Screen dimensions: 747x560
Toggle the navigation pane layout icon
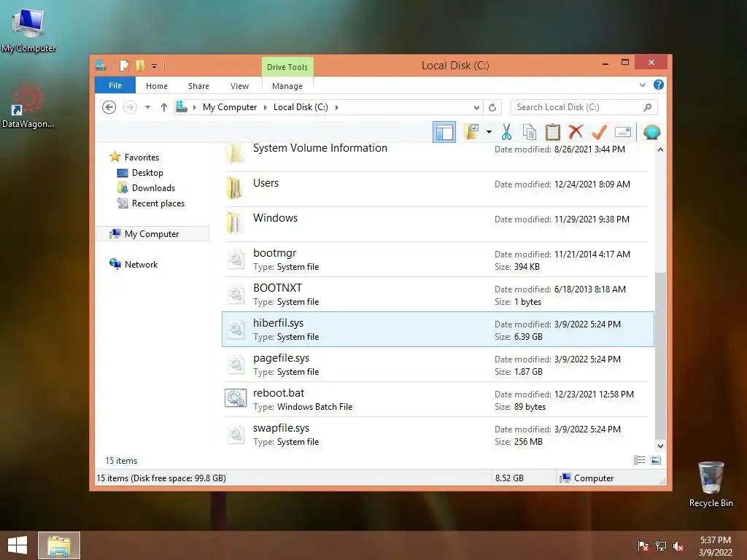coord(444,132)
